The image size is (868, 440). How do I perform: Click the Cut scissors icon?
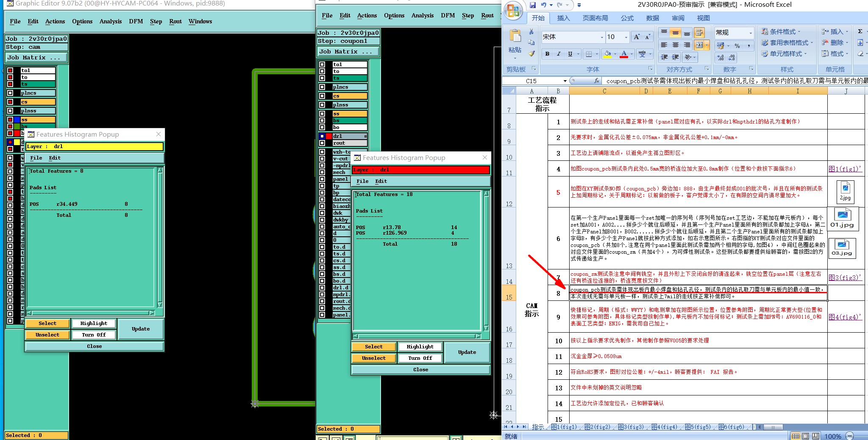(x=531, y=32)
